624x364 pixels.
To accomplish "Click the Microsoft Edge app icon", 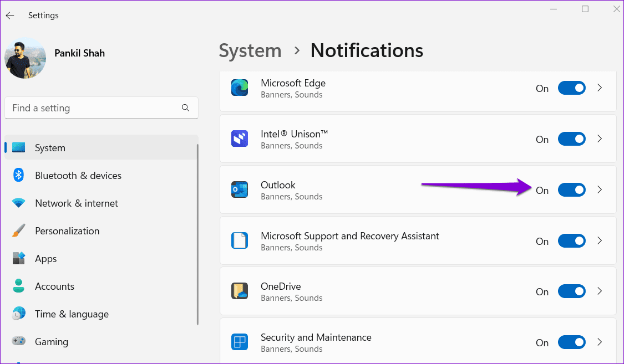I will [240, 88].
